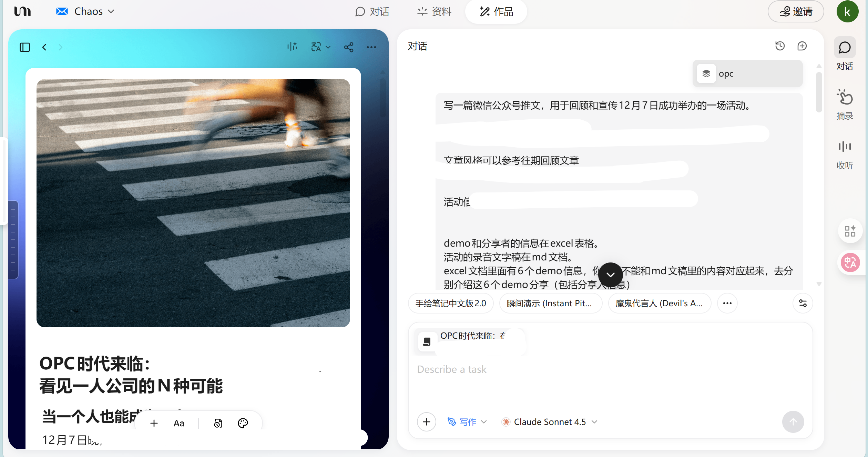Open the chat history clock icon
Screen dimensions: 868x457
780,46
